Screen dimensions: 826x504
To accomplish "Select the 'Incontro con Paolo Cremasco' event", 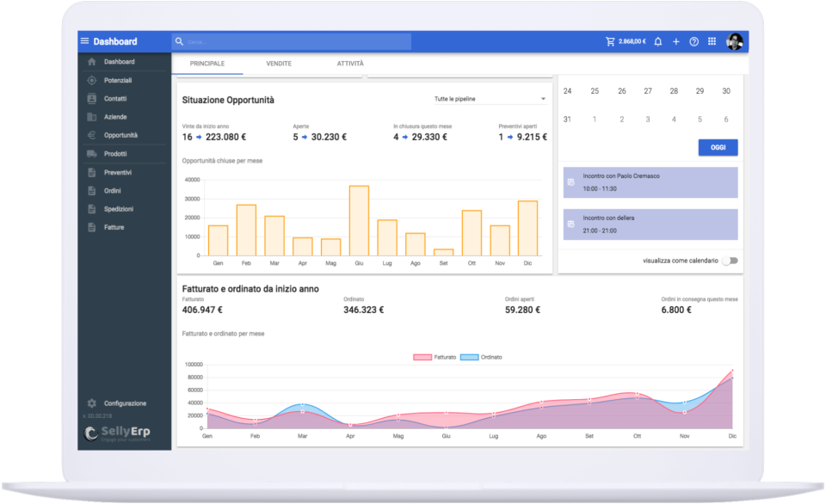I will pos(650,181).
